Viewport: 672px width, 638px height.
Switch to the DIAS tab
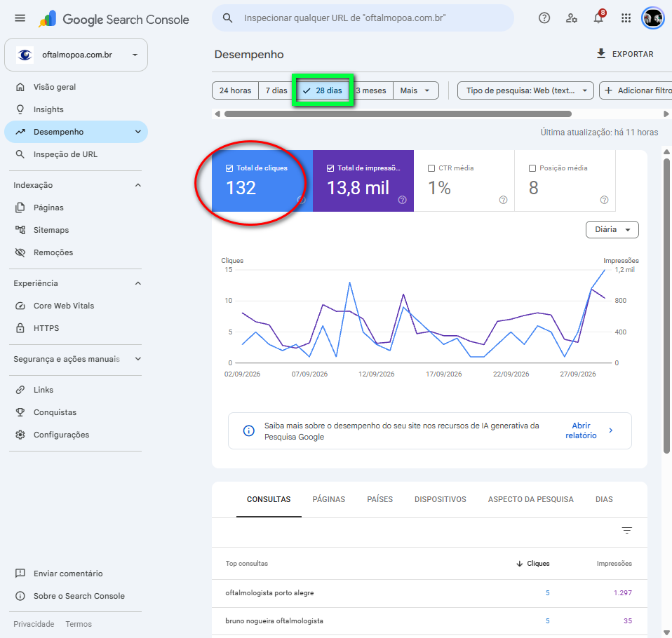click(x=604, y=499)
